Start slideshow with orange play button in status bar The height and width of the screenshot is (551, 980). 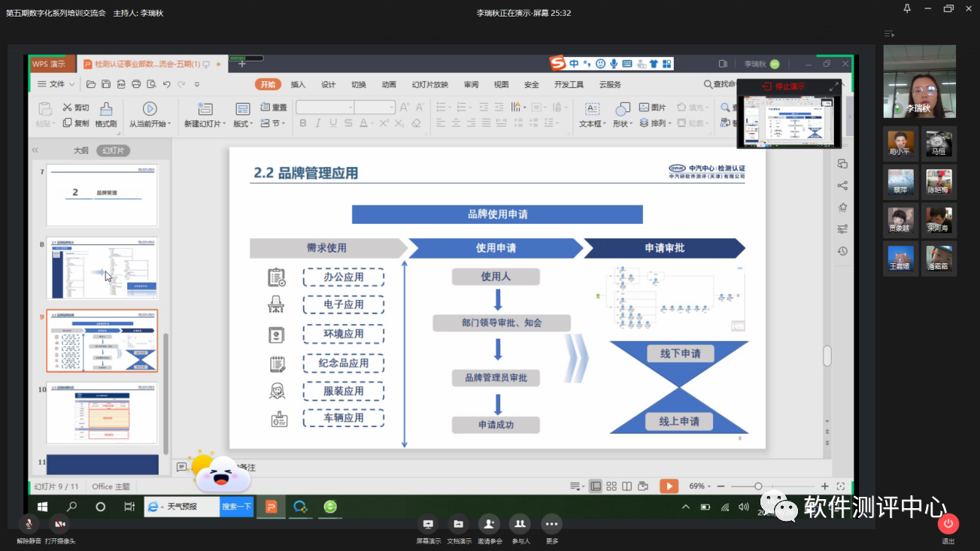(x=669, y=486)
